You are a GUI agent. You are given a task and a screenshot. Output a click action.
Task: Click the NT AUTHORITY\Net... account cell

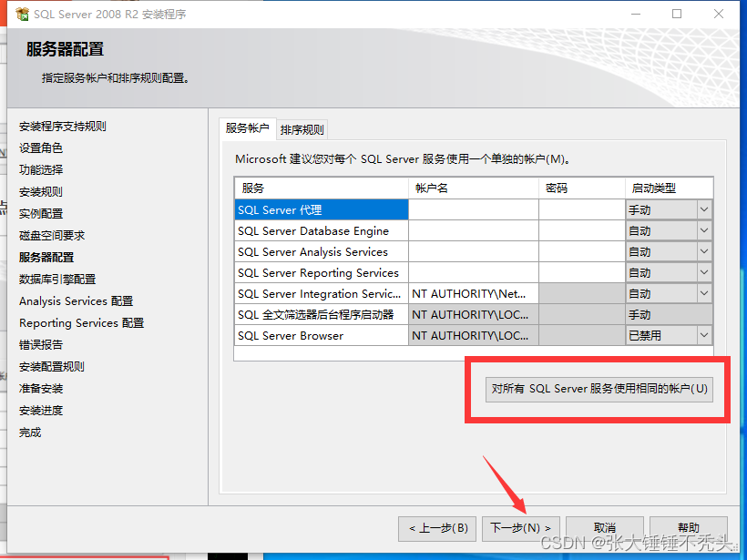[474, 293]
